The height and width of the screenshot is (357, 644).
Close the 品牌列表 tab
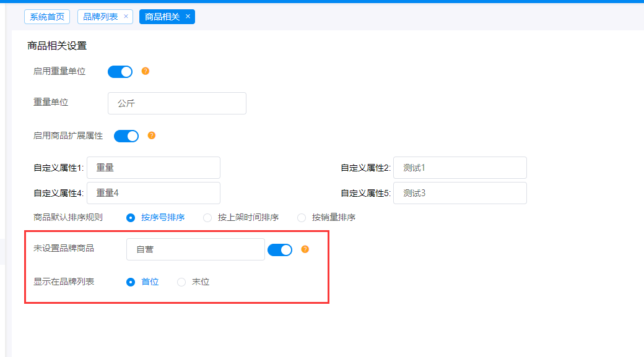click(126, 17)
